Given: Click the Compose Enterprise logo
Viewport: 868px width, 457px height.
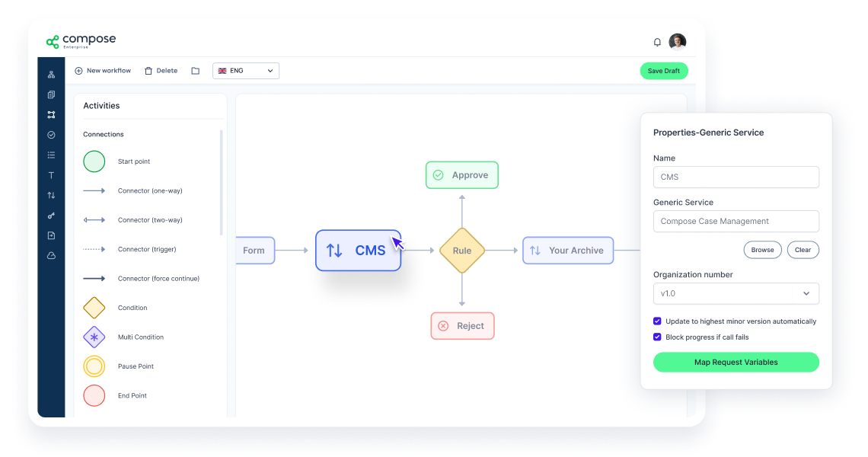Looking at the screenshot, I should coord(81,41).
